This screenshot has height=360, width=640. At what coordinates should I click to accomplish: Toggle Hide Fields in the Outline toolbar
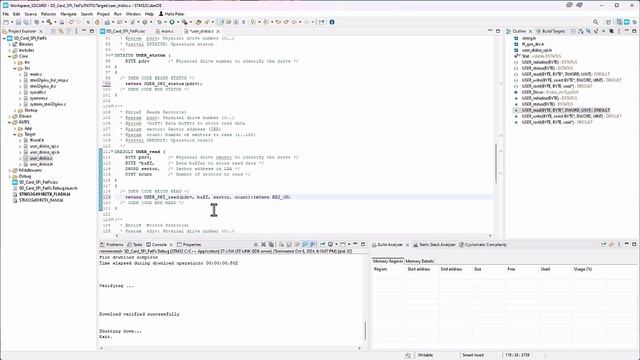pyautogui.click(x=588, y=31)
